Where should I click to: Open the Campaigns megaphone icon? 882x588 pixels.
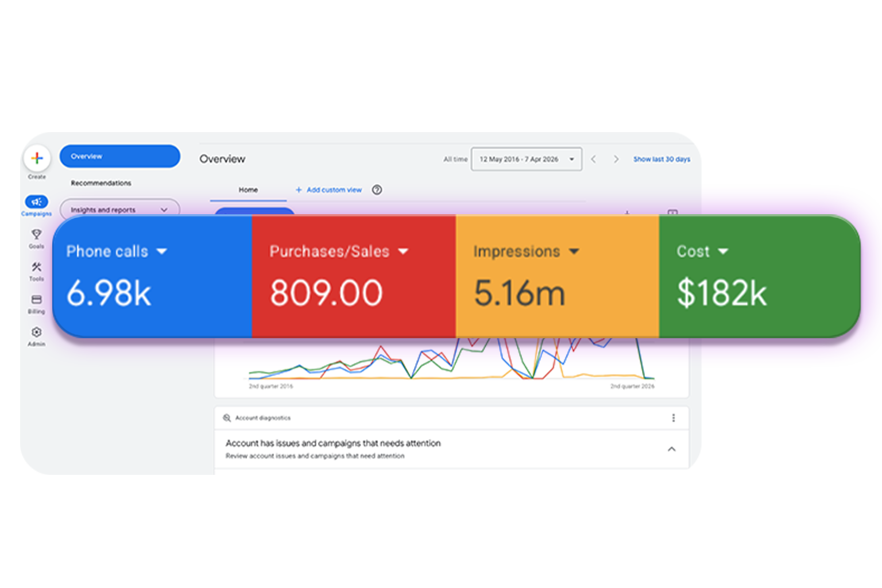pyautogui.click(x=36, y=202)
